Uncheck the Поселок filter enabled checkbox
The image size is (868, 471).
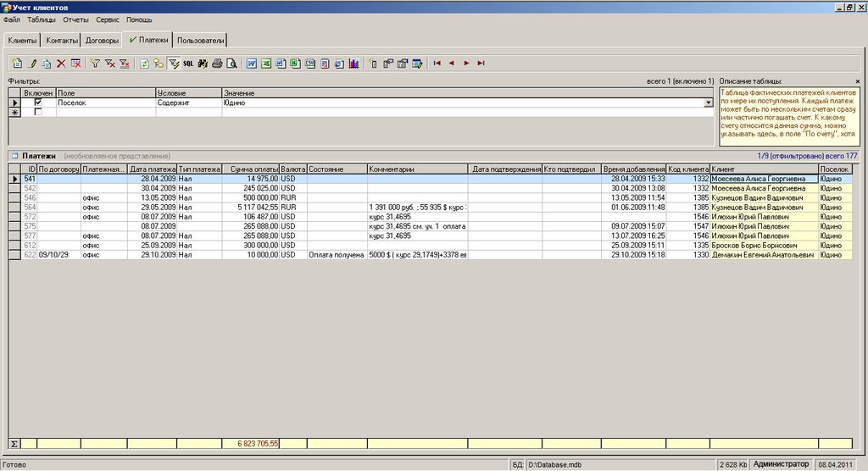(x=38, y=103)
